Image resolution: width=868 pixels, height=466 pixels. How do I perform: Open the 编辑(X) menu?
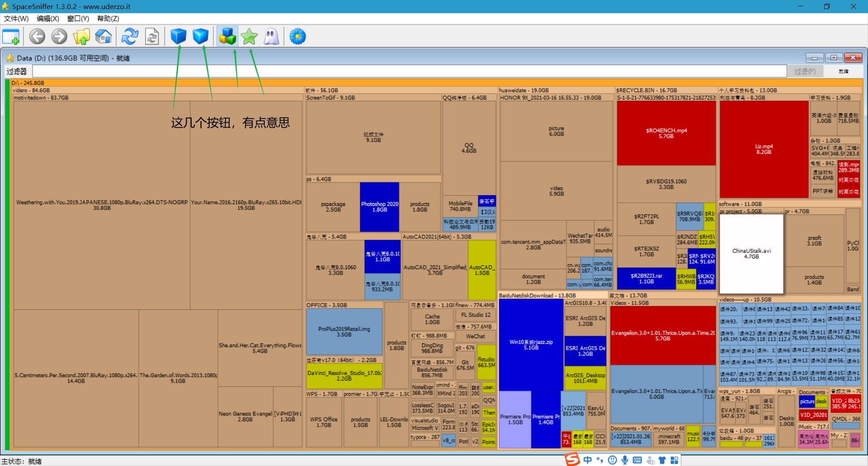point(48,19)
